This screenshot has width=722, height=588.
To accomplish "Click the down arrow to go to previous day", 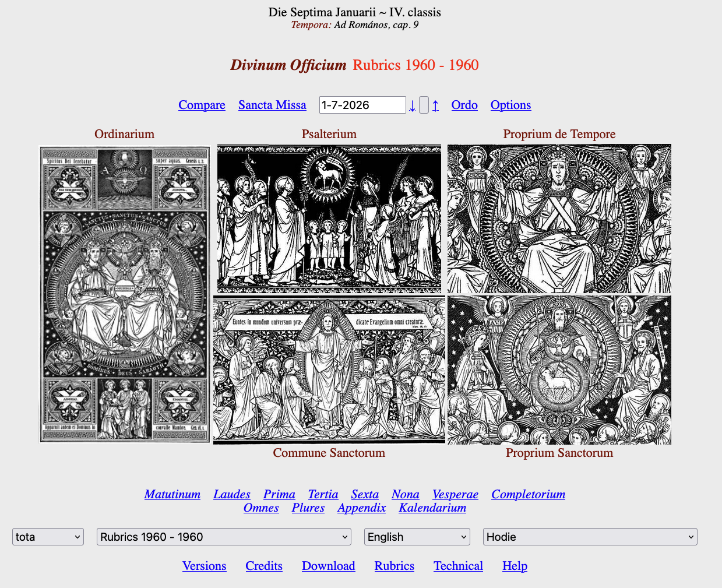I will (x=413, y=105).
